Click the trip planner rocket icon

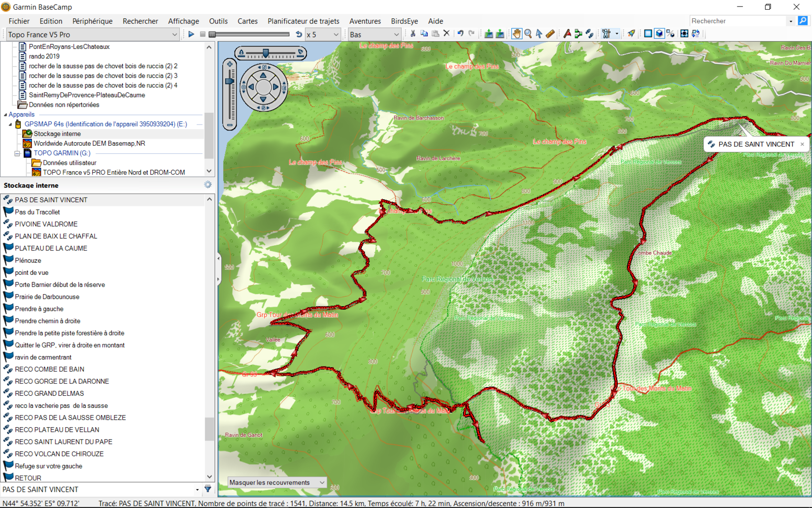click(631, 34)
